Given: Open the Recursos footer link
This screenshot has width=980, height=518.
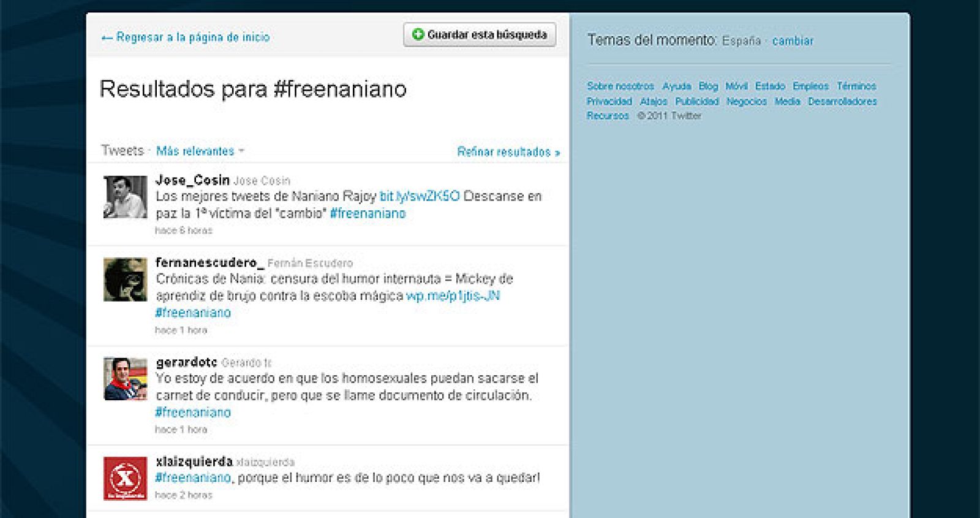Looking at the screenshot, I should (608, 115).
